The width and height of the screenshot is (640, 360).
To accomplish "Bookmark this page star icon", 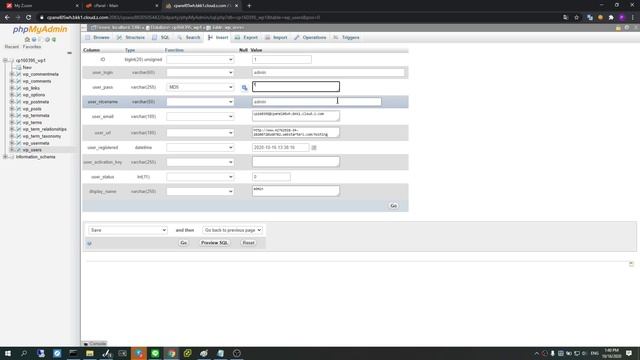I will pos(576,18).
